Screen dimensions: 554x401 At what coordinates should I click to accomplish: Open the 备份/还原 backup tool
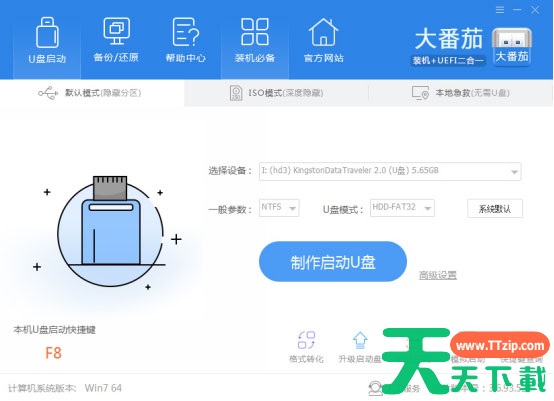[x=116, y=40]
